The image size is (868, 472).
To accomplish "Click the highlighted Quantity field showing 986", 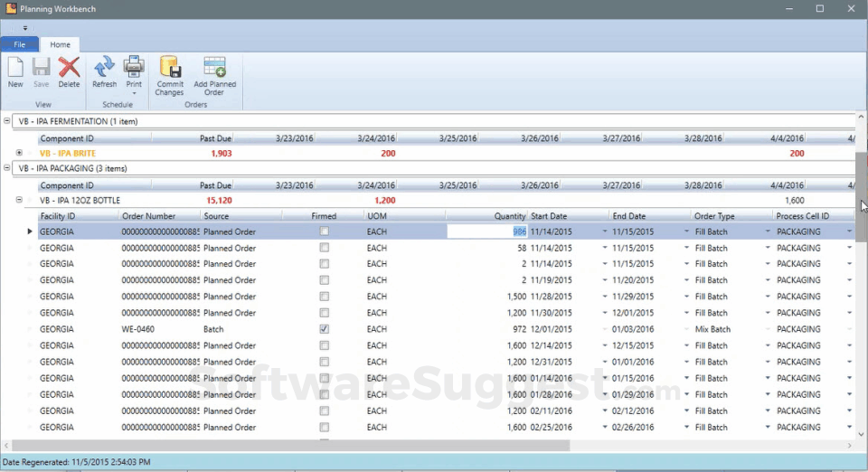I will [x=488, y=231].
